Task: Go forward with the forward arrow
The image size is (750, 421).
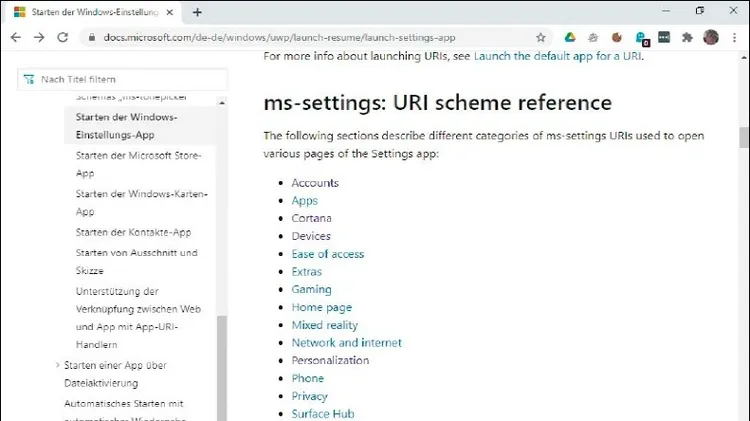Action: 39,37
